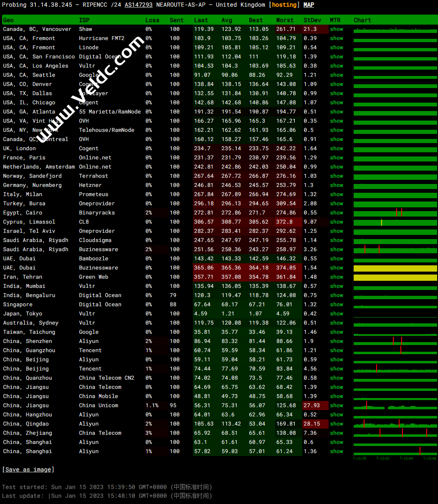438x504 pixels.
Task: Show MTR for Japan, Tokyo Vultr row
Action: coord(336,314)
